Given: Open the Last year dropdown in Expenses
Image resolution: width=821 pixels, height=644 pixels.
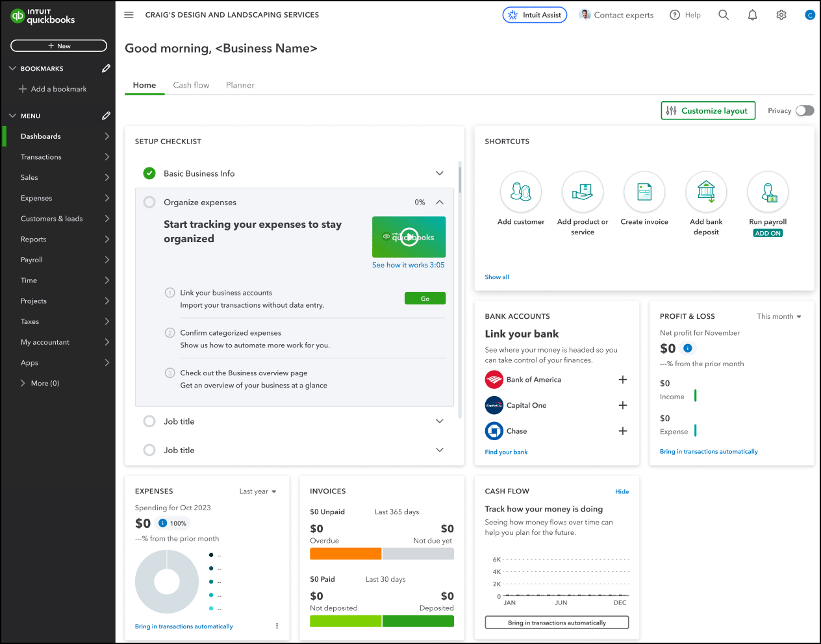Looking at the screenshot, I should coord(258,491).
